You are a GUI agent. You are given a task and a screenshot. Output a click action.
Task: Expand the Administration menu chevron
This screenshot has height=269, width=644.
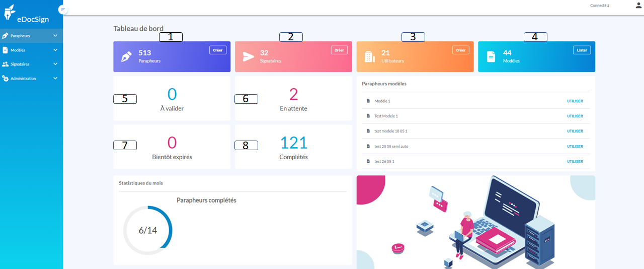tap(55, 79)
